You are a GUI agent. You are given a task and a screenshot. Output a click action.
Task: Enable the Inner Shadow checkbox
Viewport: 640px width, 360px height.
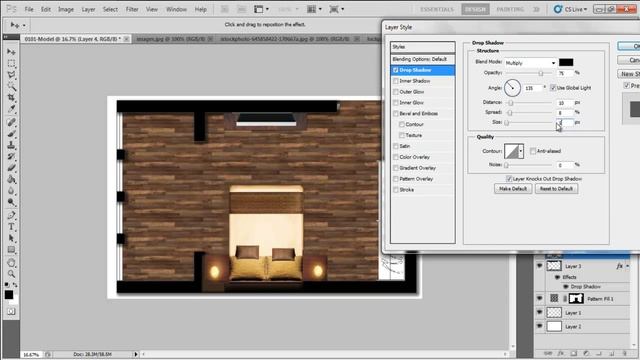396,81
